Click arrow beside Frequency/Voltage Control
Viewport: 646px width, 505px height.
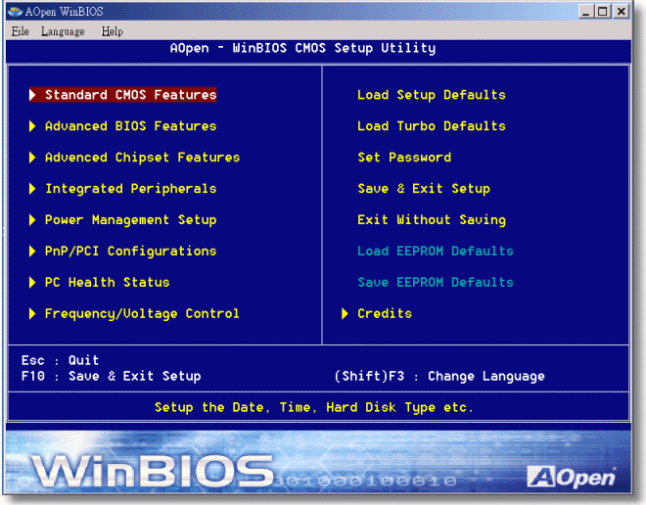click(32, 314)
